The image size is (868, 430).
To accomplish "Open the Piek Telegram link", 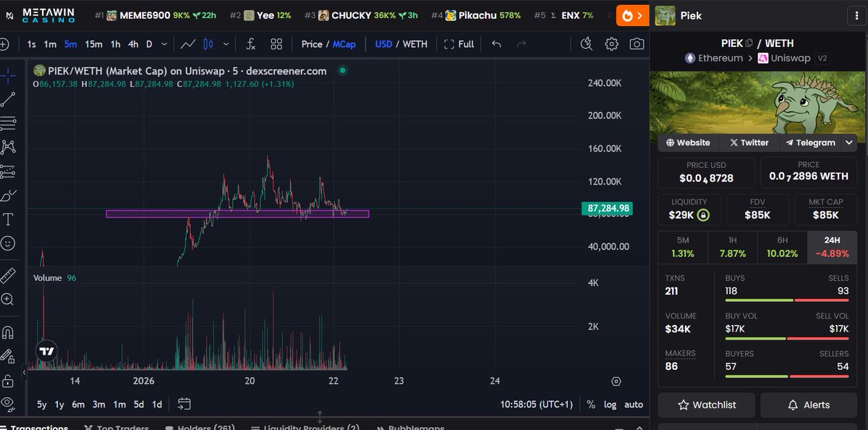I will pos(811,143).
